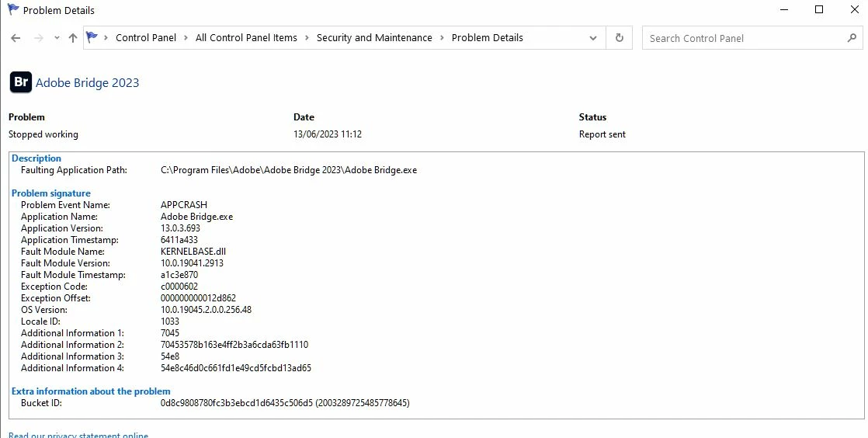Select Additional Information 3 value 54e8
This screenshot has width=868, height=438.
pos(170,356)
